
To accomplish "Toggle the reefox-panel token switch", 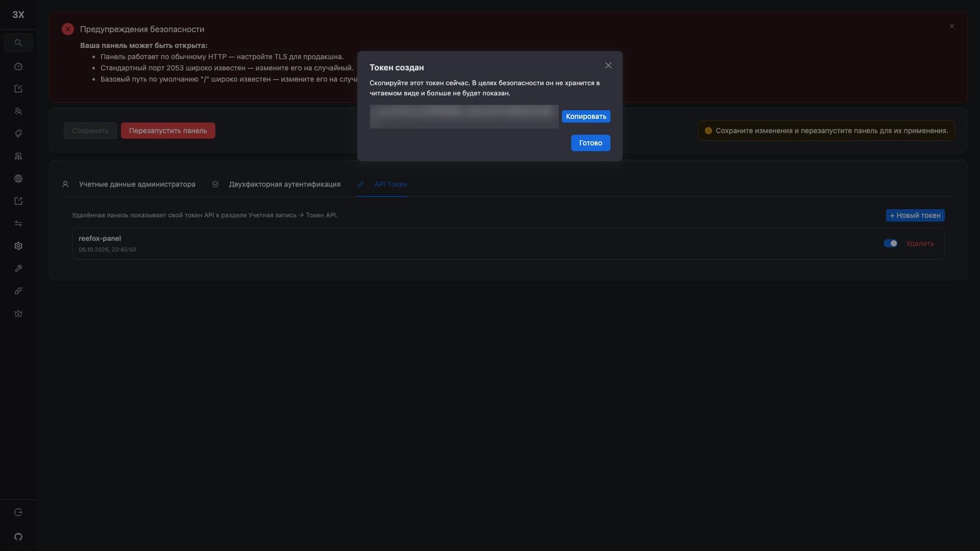I will tap(891, 243).
